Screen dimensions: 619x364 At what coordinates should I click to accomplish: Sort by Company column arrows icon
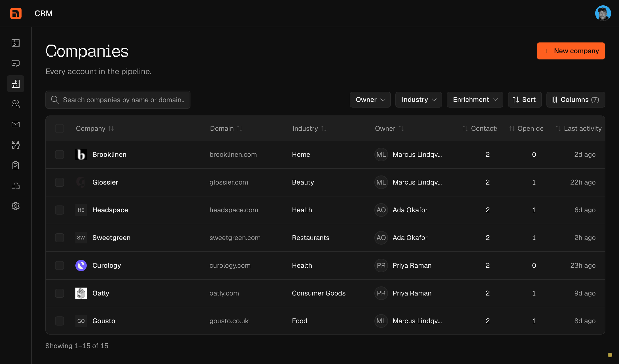pyautogui.click(x=111, y=129)
